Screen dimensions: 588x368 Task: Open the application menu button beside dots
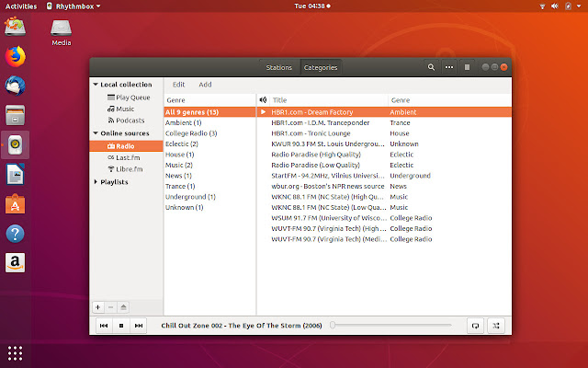(x=467, y=67)
